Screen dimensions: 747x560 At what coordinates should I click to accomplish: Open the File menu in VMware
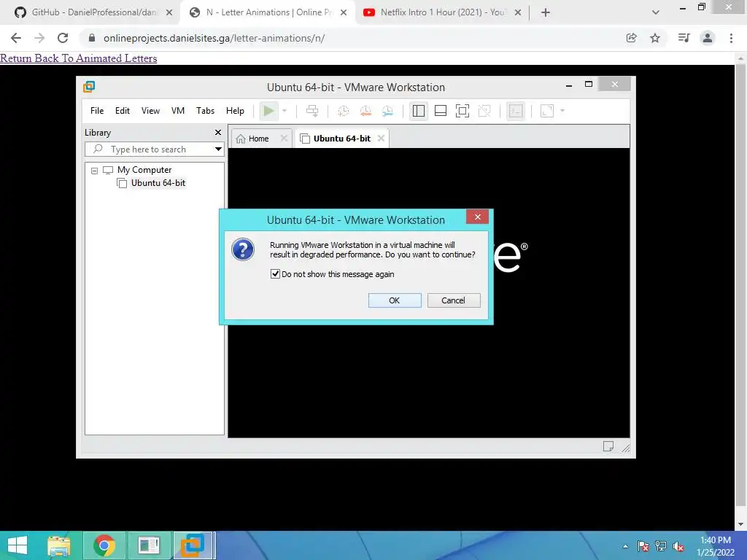97,111
